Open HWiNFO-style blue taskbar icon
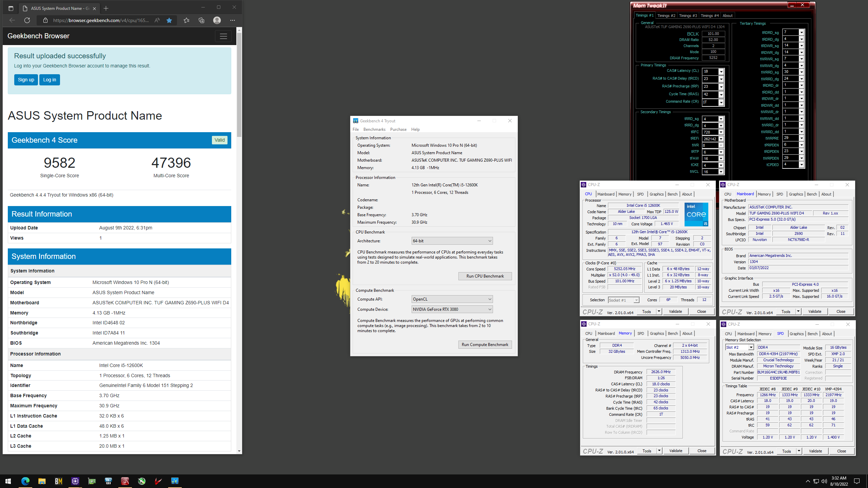This screenshot has height=488, width=868. [x=108, y=481]
